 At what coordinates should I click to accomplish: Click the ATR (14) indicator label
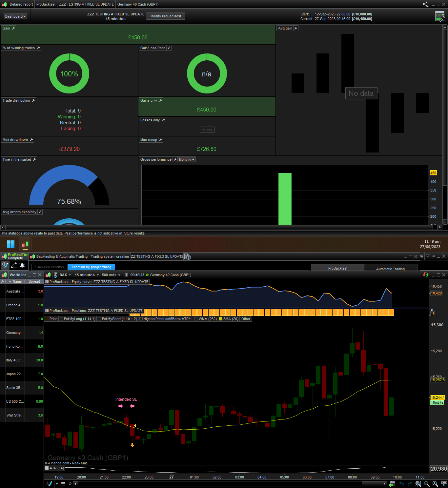point(54,468)
